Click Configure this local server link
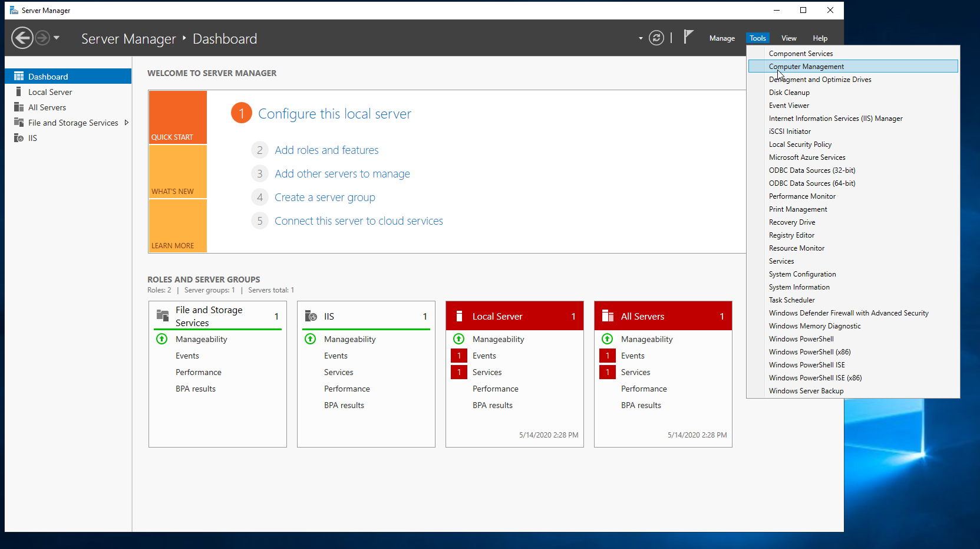 tap(334, 114)
